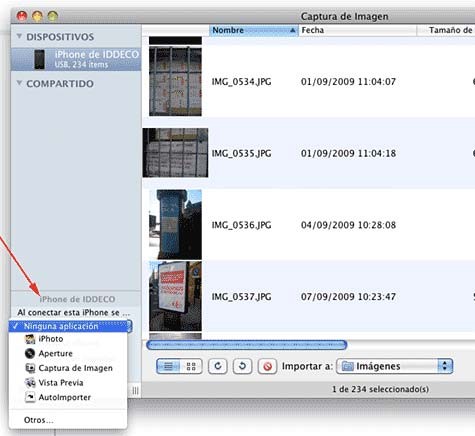Click the Aperture lens icon
Screen dimensions: 475x436
tap(30, 353)
